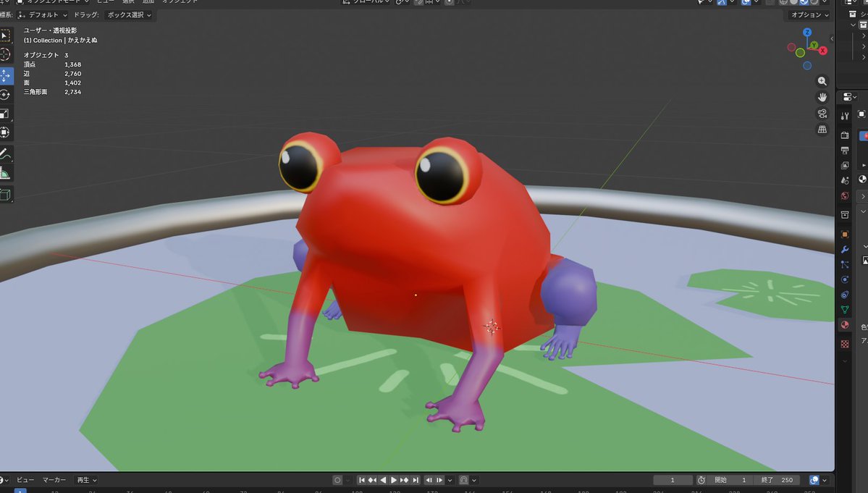
Task: Click the green Y axis on gizmo
Action: click(x=814, y=45)
